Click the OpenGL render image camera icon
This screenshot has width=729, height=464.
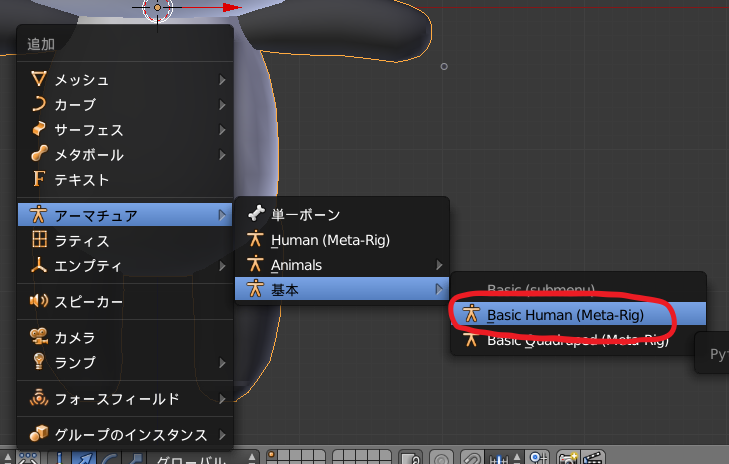pyautogui.click(x=568, y=458)
